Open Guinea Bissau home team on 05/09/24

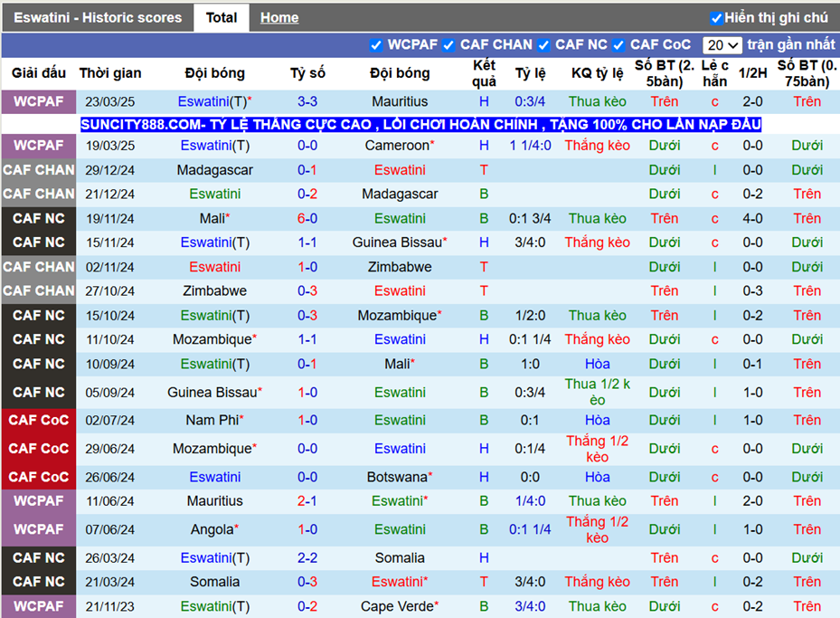215,393
